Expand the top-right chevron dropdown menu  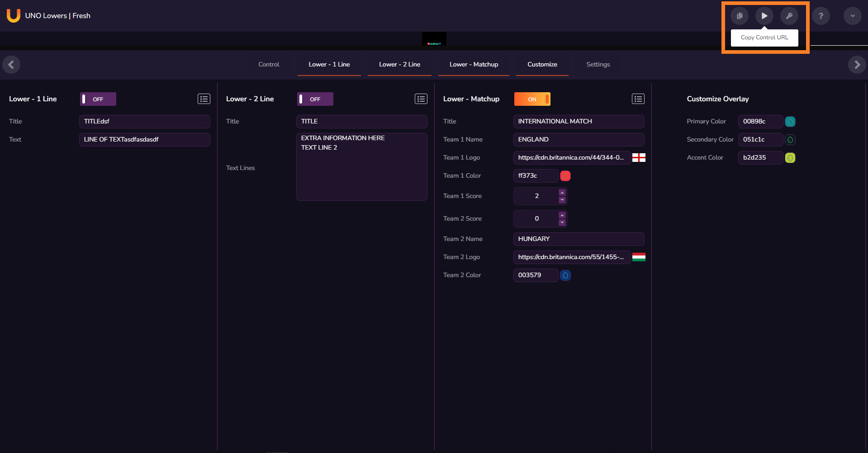[853, 16]
